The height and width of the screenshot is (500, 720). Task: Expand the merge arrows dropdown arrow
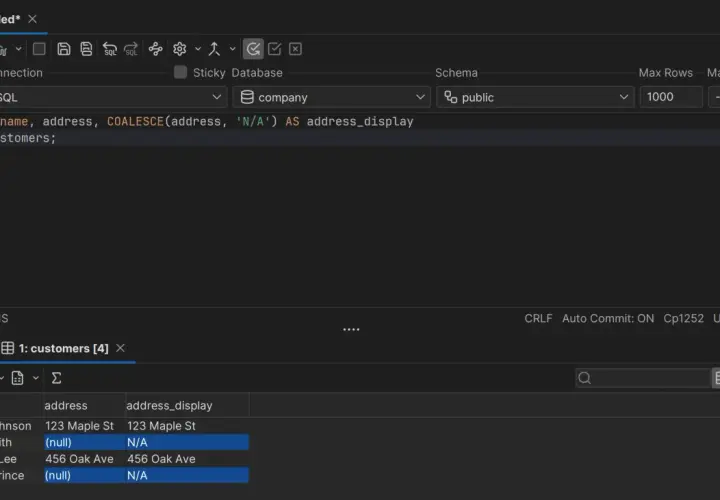(233, 49)
